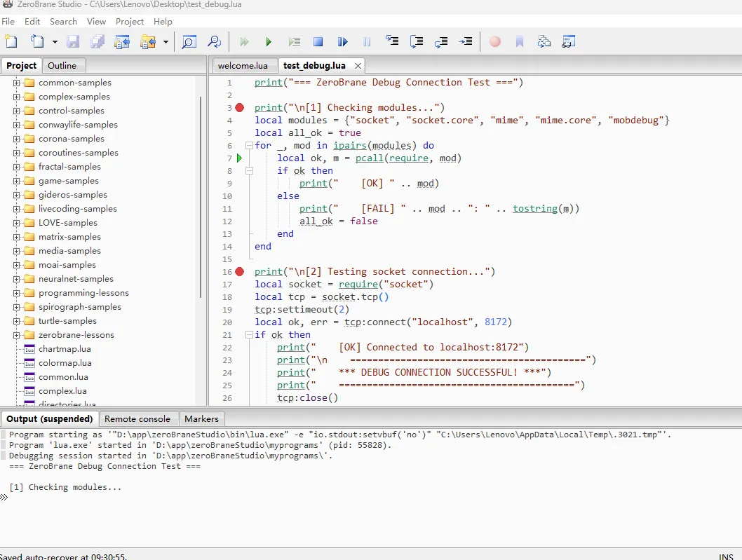Click the project tree vertical scrollbar
742x560 pixels.
pos(201,196)
